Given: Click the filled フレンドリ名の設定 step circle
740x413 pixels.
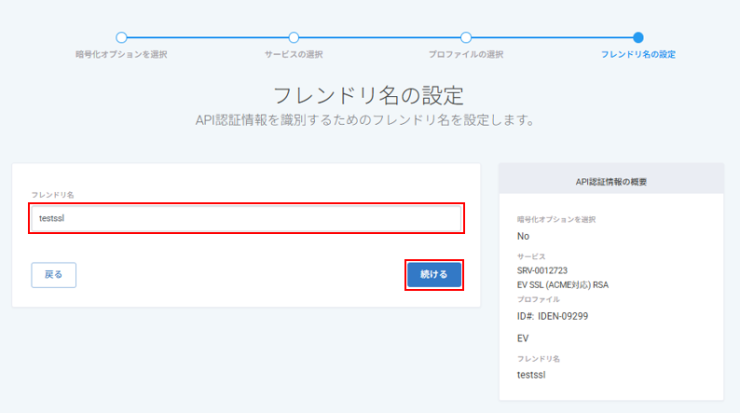Looking at the screenshot, I should 638,37.
